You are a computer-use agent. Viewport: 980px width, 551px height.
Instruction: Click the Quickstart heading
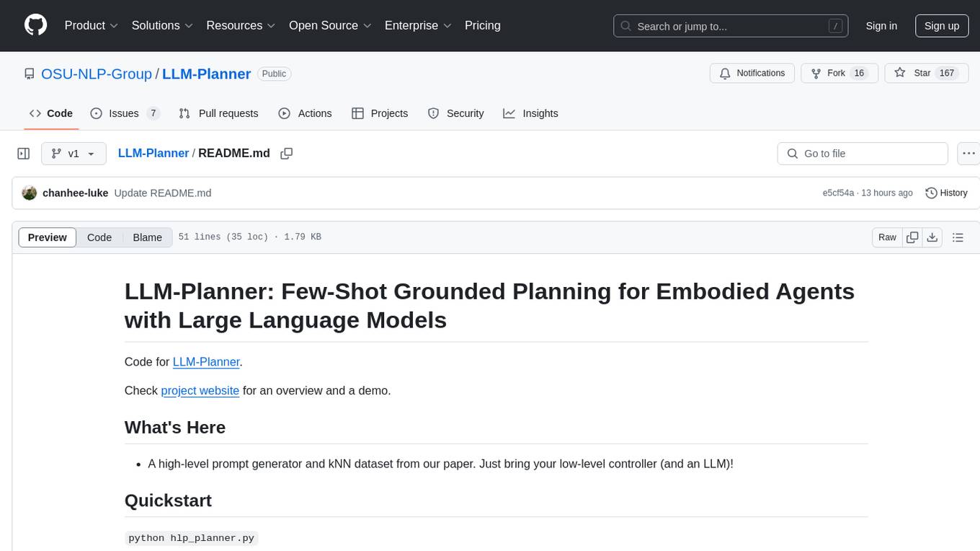coord(168,500)
